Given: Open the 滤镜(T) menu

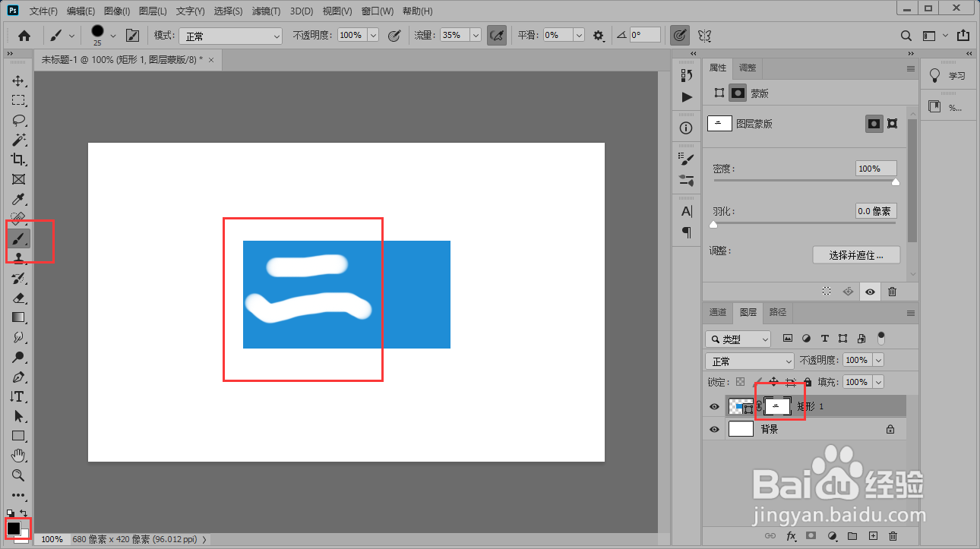Looking at the screenshot, I should click(266, 11).
